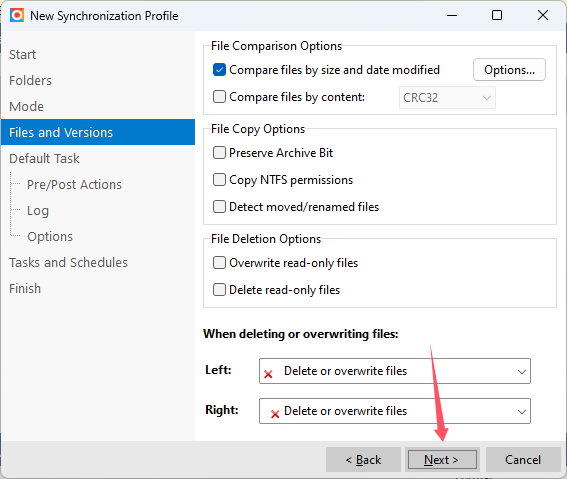
Task: Select Pre/Post Actions in sidebar
Action: [74, 184]
